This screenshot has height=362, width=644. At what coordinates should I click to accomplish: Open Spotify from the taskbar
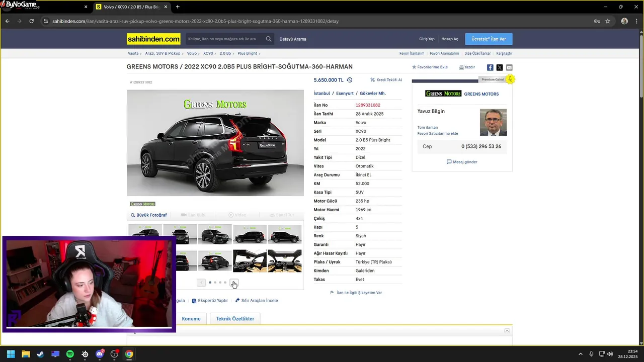(x=70, y=354)
